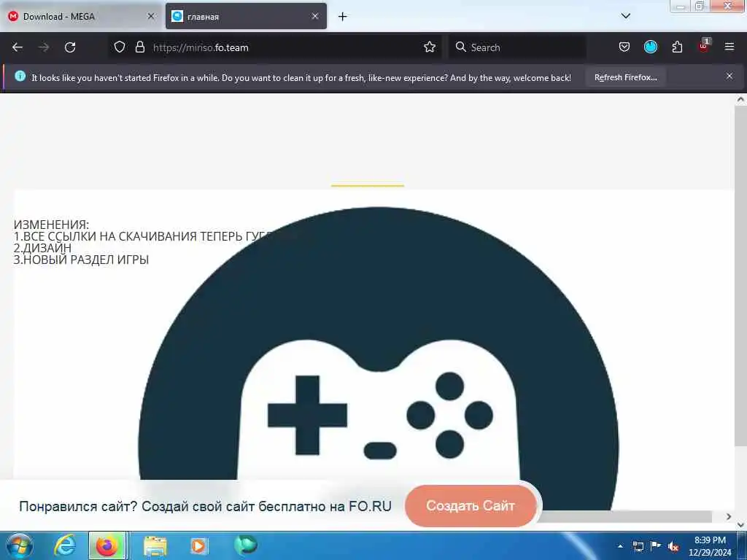
Task: Show hidden tray icons arrow
Action: point(620,546)
